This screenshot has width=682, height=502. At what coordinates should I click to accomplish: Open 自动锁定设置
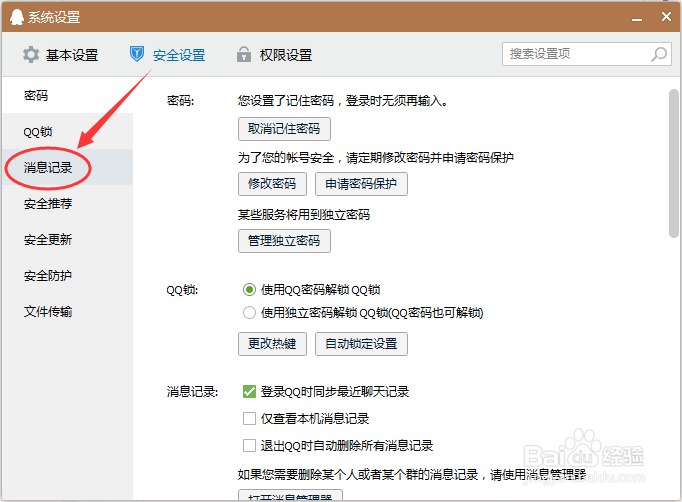361,344
